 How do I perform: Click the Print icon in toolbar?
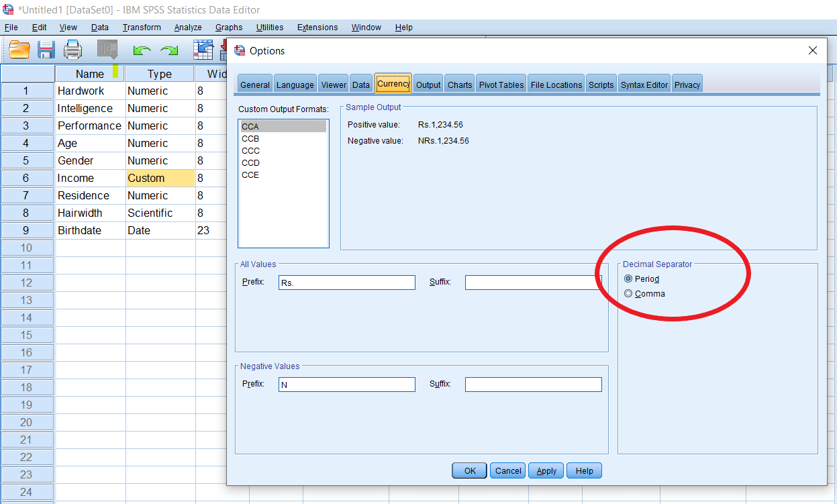(72, 50)
